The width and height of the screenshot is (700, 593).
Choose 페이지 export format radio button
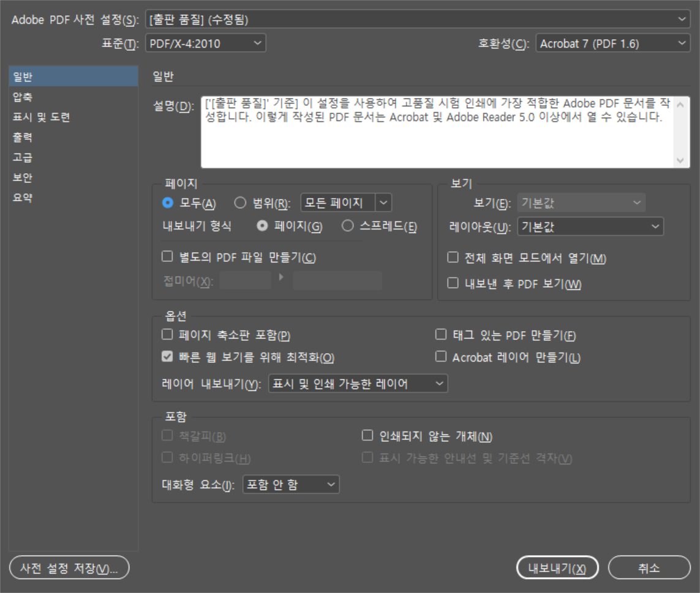click(x=263, y=226)
